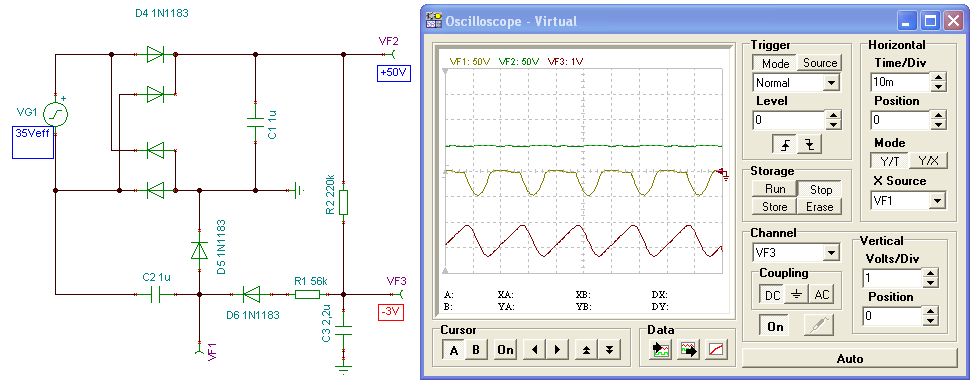This screenshot has height=387, width=977.
Task: Click the double down arrow cursor button
Action: [609, 350]
